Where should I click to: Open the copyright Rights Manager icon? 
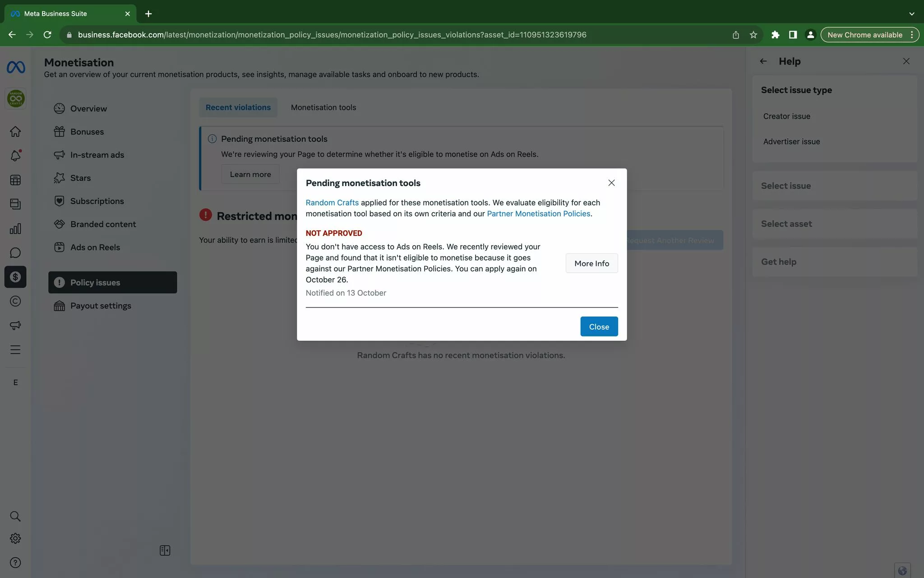coord(15,301)
